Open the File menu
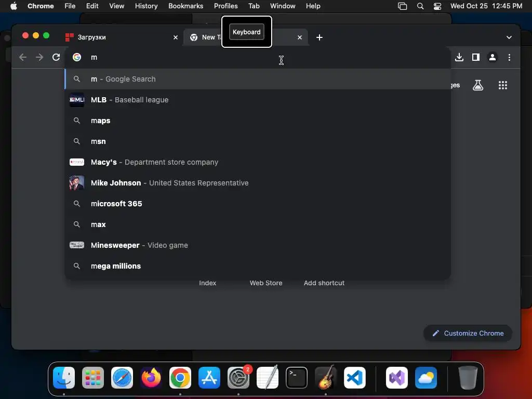Viewport: 532px width, 399px height. [x=70, y=6]
